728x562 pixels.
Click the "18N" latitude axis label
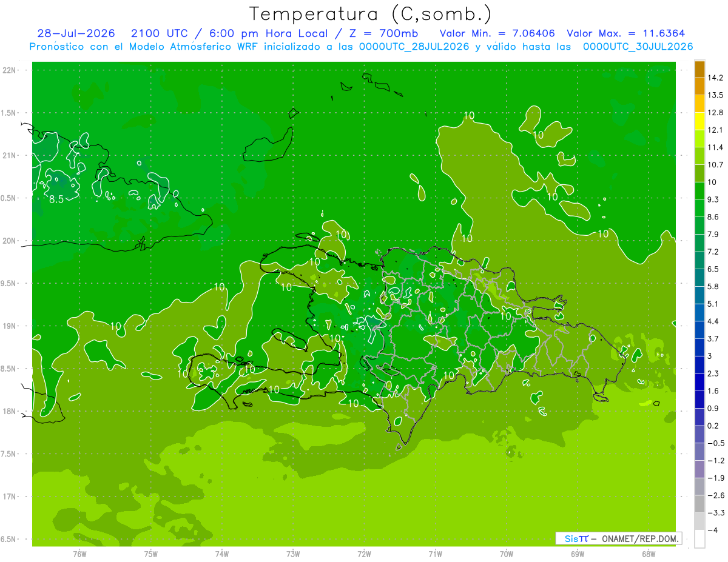coord(8,411)
